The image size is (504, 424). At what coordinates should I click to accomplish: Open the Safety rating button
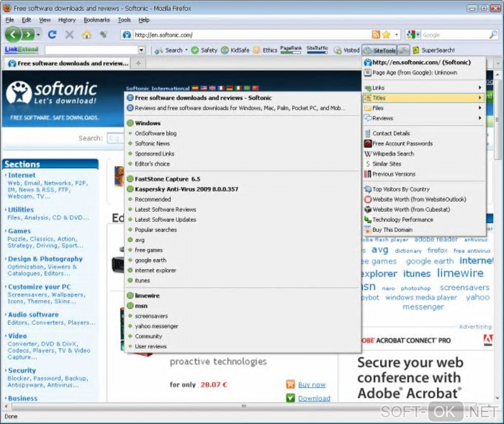pos(205,50)
